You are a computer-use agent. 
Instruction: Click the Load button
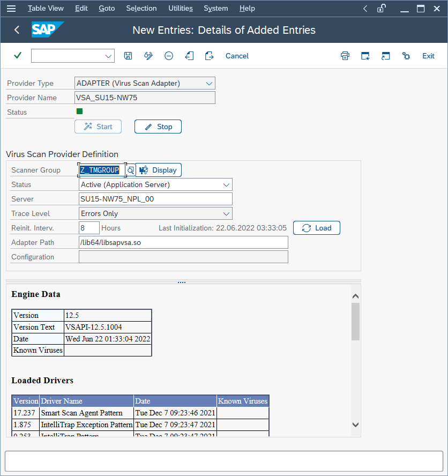pos(317,228)
